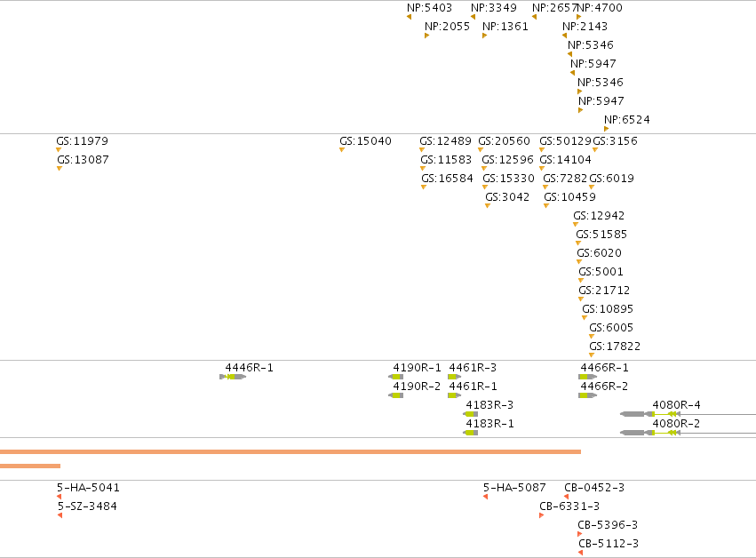Select the GS:6005 label
The image size is (756, 558).
pyautogui.click(x=611, y=328)
